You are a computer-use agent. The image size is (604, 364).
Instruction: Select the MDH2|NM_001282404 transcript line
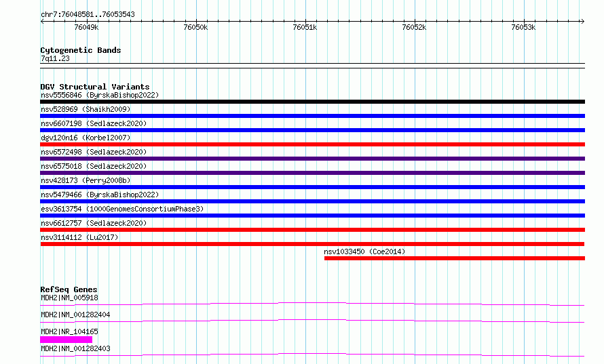[312, 321]
